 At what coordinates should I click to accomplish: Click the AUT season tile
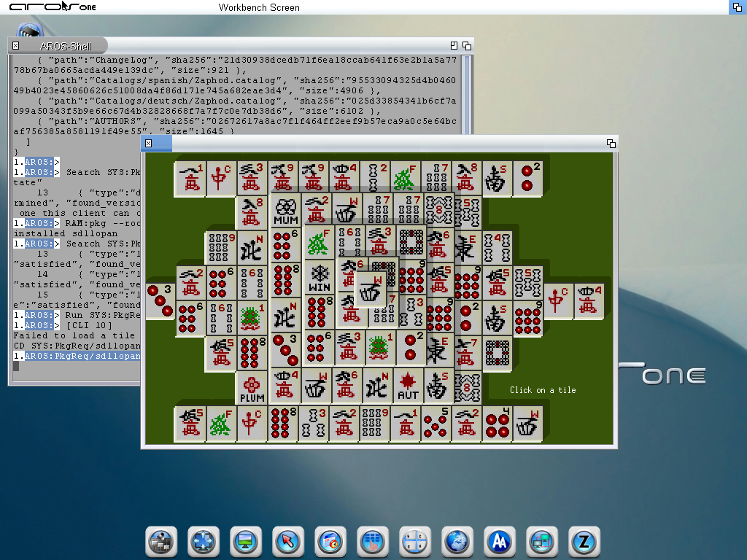pyautogui.click(x=408, y=386)
